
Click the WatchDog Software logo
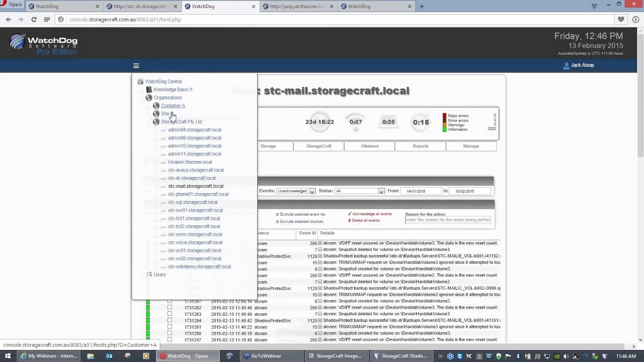point(44,44)
